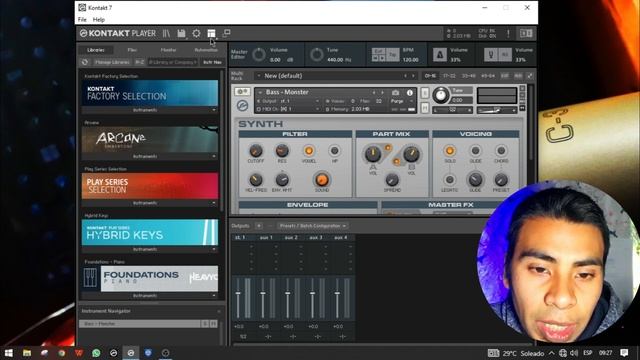Expand the multi rack resize icon
Image resolution: width=640 pixels, height=360 pixels.
coord(529,76)
